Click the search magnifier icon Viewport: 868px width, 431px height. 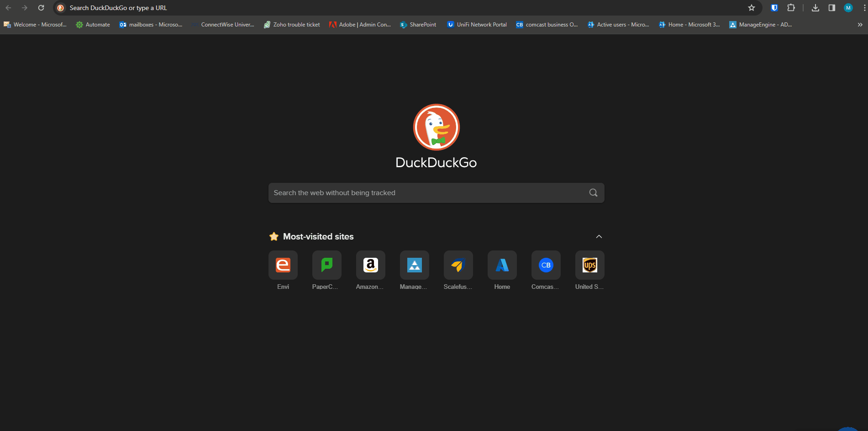tap(593, 193)
